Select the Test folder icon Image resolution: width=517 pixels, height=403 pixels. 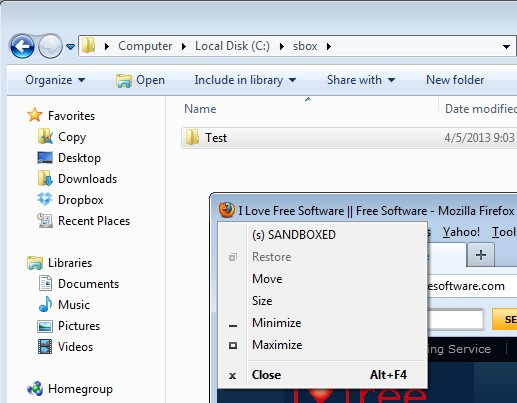pyautogui.click(x=192, y=137)
